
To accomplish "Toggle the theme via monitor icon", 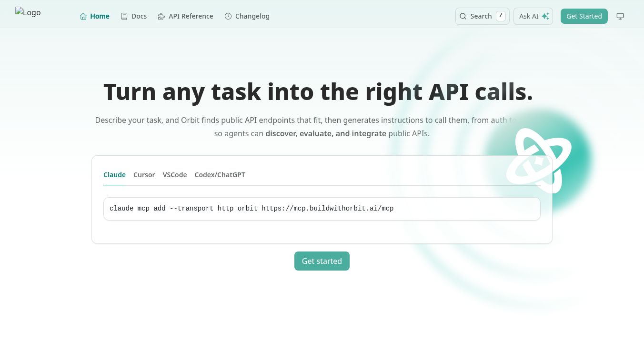I will (x=620, y=16).
